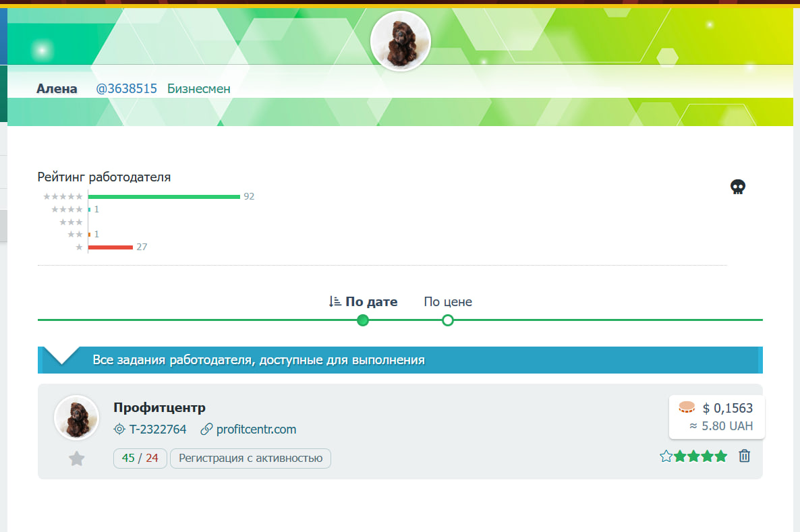Open the Профитцентр task title
This screenshot has width=800, height=532.
[160, 407]
